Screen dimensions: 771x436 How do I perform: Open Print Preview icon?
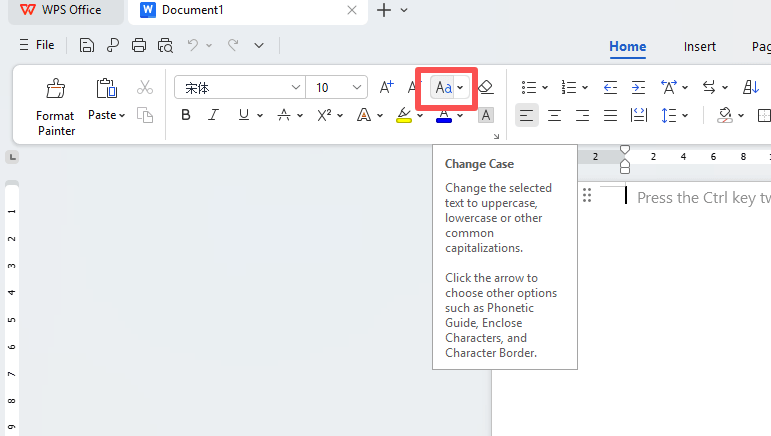(165, 45)
